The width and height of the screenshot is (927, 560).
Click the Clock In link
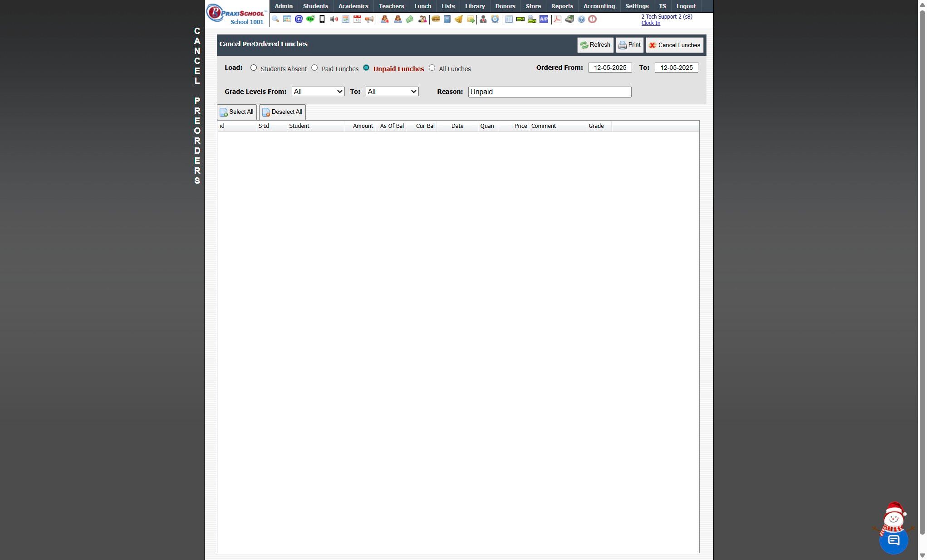click(650, 23)
